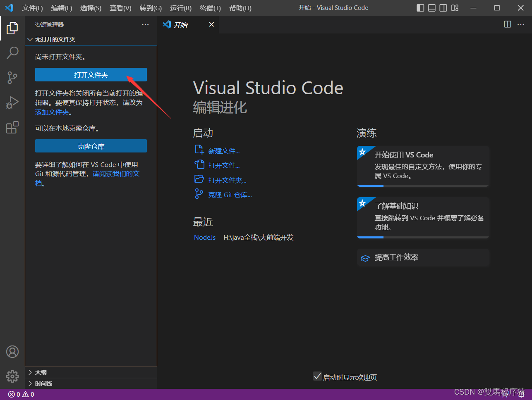Screen dimensions: 532x400
Task: Click the error count icon in status bar
Action: [x=11, y=394]
